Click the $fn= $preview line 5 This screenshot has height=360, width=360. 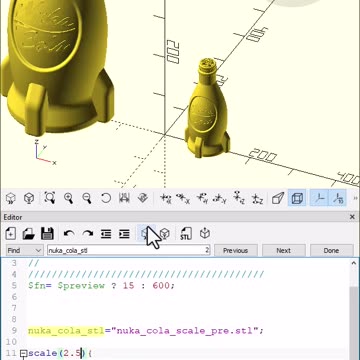(x=101, y=286)
